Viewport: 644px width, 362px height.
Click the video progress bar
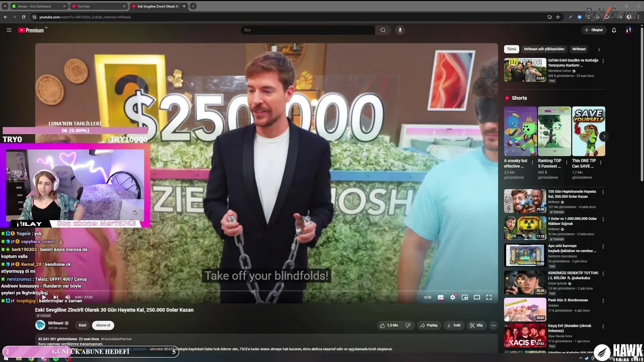click(x=267, y=291)
